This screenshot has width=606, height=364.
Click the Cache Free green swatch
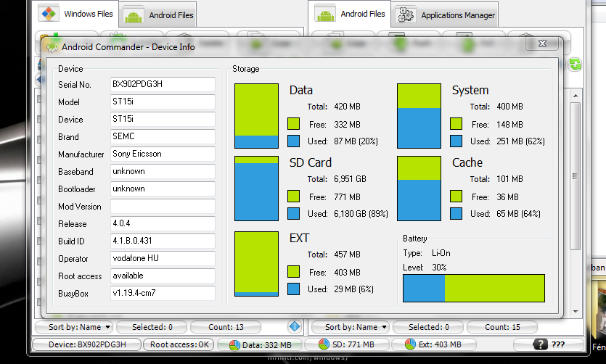[x=456, y=197]
